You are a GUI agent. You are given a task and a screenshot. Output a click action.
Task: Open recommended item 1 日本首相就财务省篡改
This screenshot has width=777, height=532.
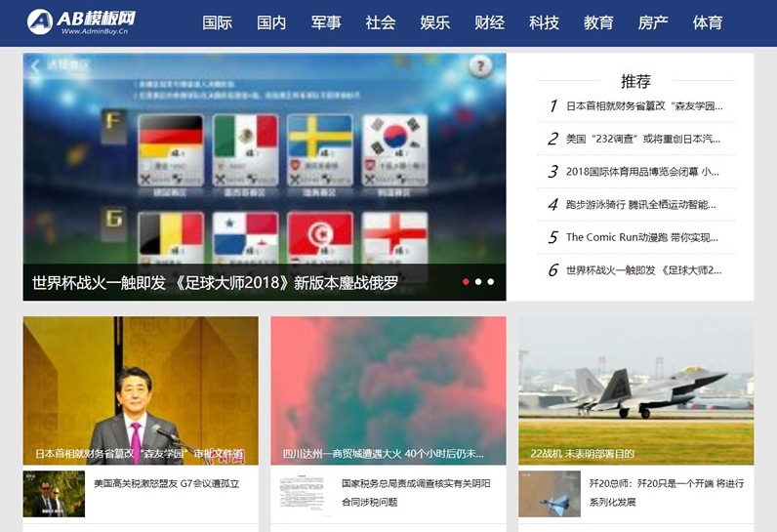[644, 106]
